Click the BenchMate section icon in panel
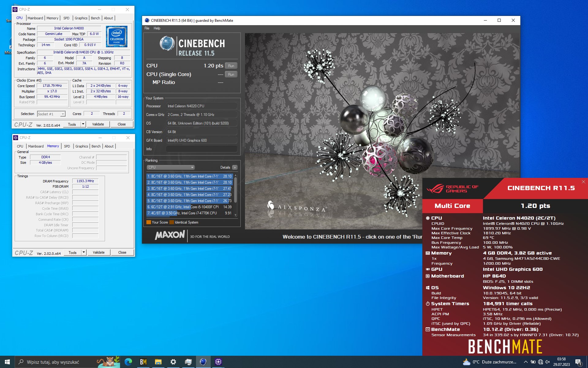 (428, 329)
